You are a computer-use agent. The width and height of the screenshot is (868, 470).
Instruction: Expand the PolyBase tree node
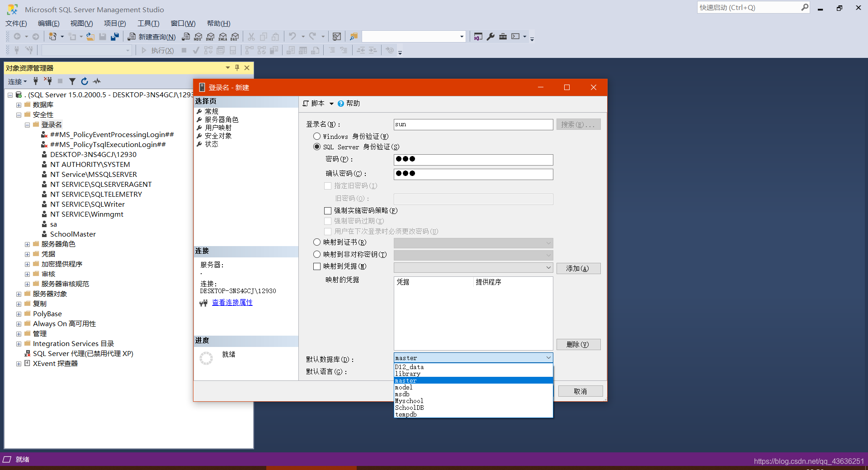pyautogui.click(x=19, y=314)
